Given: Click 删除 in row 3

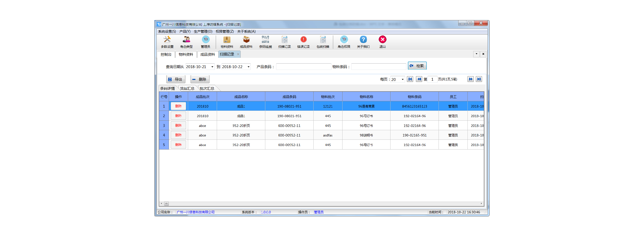Looking at the screenshot, I should pyautogui.click(x=178, y=125).
